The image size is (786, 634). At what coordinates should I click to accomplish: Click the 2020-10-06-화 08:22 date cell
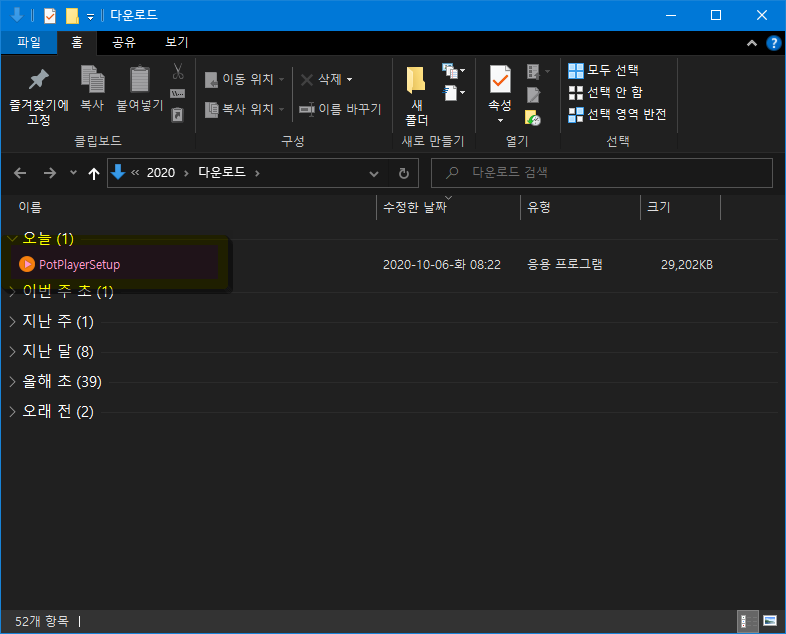tap(442, 265)
